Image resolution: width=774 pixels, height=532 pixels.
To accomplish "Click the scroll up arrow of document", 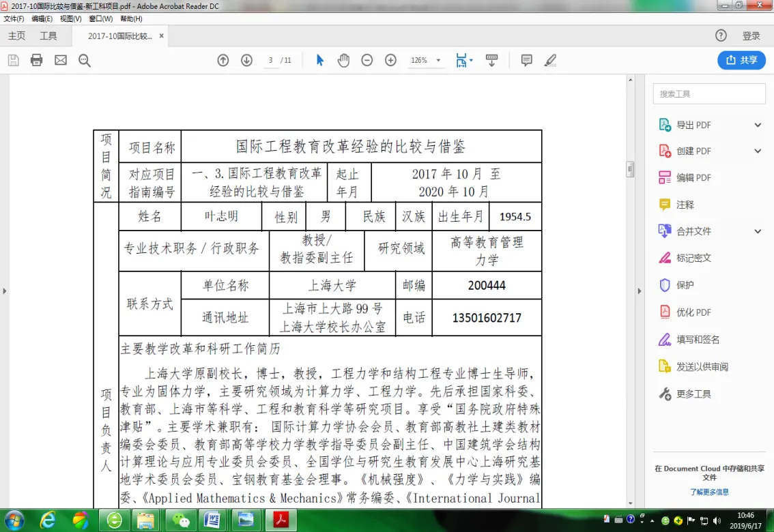I will pyautogui.click(x=631, y=79).
